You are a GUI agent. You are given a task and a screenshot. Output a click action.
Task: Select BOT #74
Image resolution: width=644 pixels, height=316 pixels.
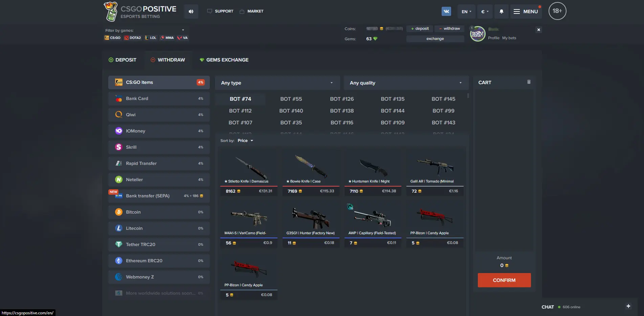point(240,99)
